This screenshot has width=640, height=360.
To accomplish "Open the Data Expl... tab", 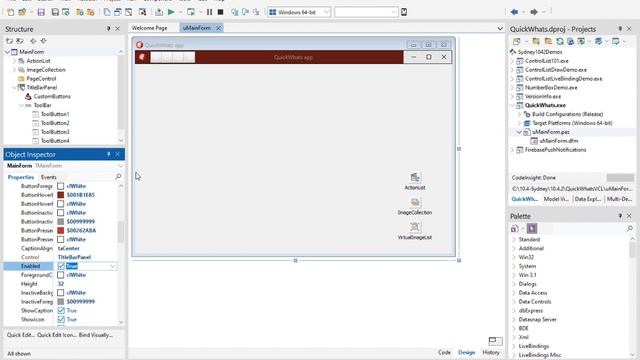I will tap(587, 199).
